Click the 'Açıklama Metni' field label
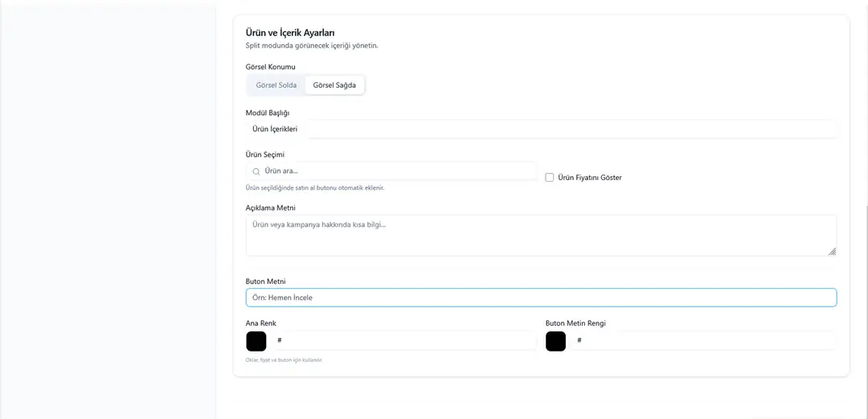868x419 pixels. 270,207
